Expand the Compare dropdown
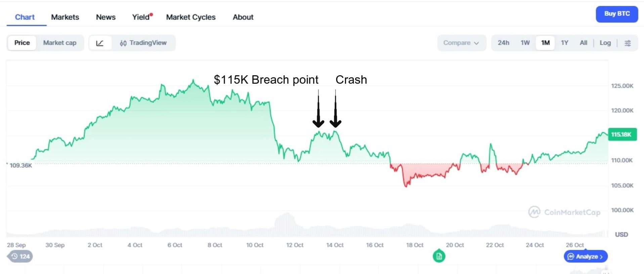This screenshot has height=274, width=644. point(461,43)
